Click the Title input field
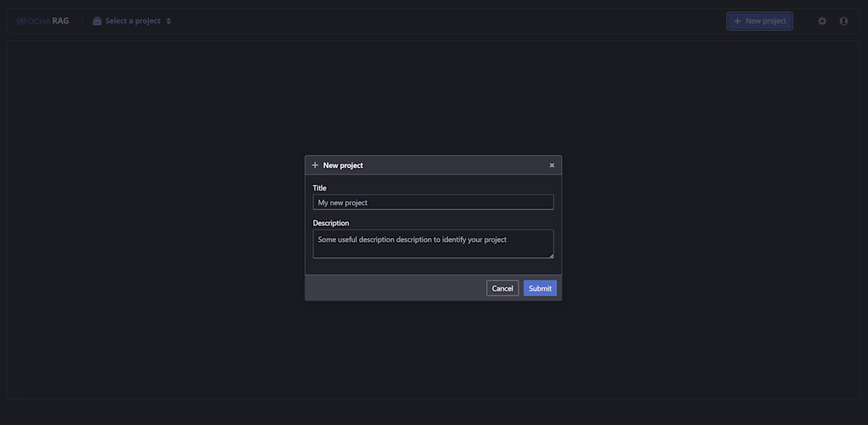The height and width of the screenshot is (425, 868). tap(433, 202)
